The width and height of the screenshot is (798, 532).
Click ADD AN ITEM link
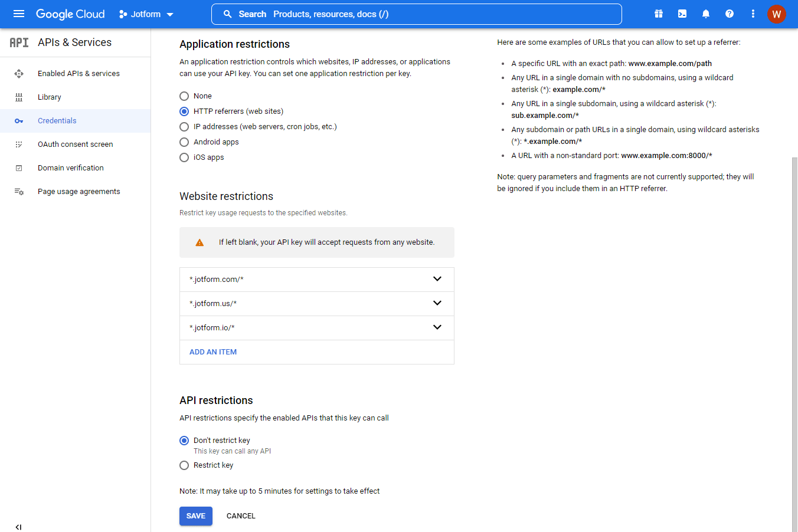(213, 352)
